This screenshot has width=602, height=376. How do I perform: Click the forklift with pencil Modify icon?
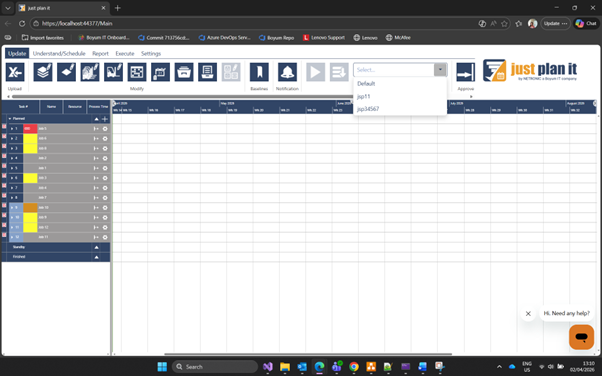coord(113,72)
